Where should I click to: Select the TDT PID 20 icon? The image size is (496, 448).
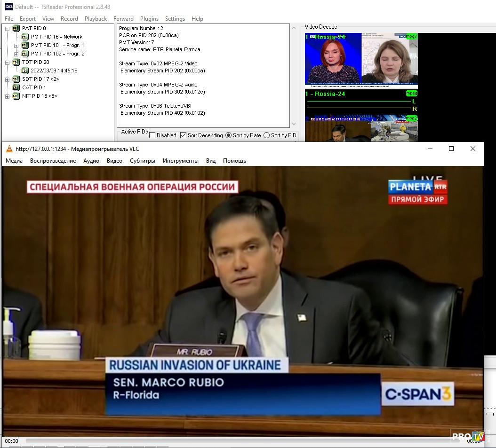16,62
